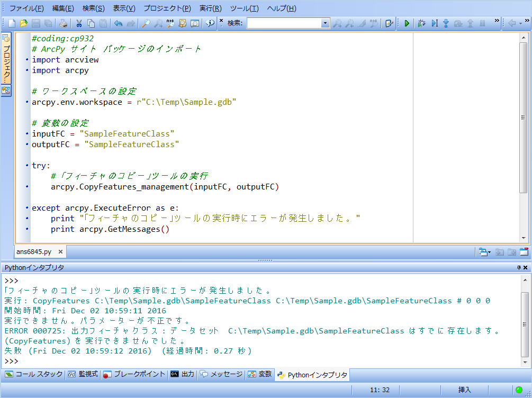Image resolution: width=532 pixels, height=398 pixels.
Task: Click the Check Syntax icon
Action: click(x=389, y=23)
